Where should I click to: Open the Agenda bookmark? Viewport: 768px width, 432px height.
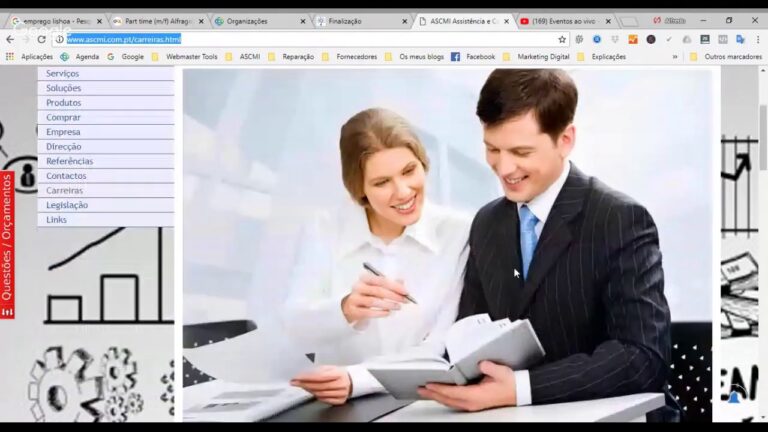pos(80,57)
